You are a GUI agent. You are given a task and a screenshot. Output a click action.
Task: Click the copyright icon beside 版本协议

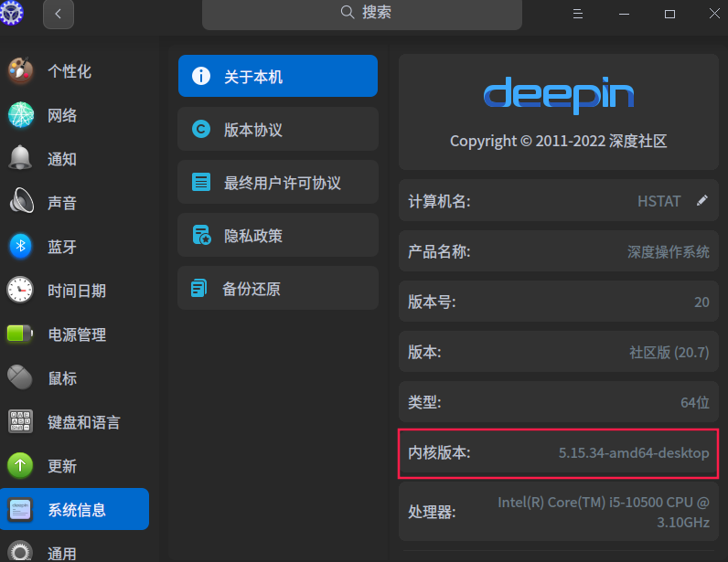point(201,129)
